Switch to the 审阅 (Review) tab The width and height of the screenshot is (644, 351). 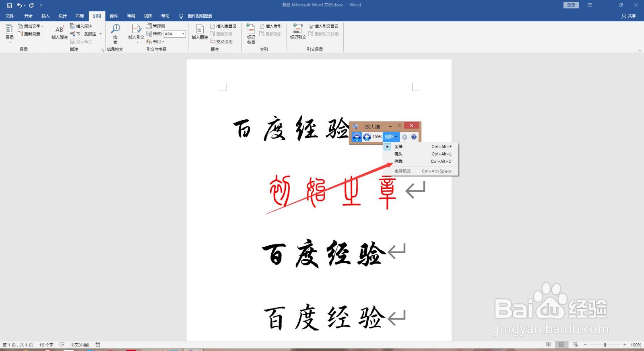[131, 16]
